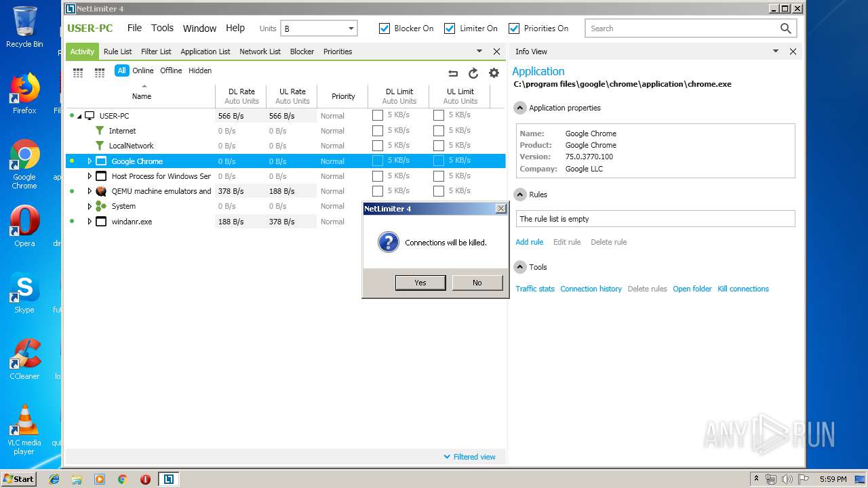Viewport: 868px width, 488px height.
Task: Toggle the Blocker On checkbox
Action: [384, 28]
